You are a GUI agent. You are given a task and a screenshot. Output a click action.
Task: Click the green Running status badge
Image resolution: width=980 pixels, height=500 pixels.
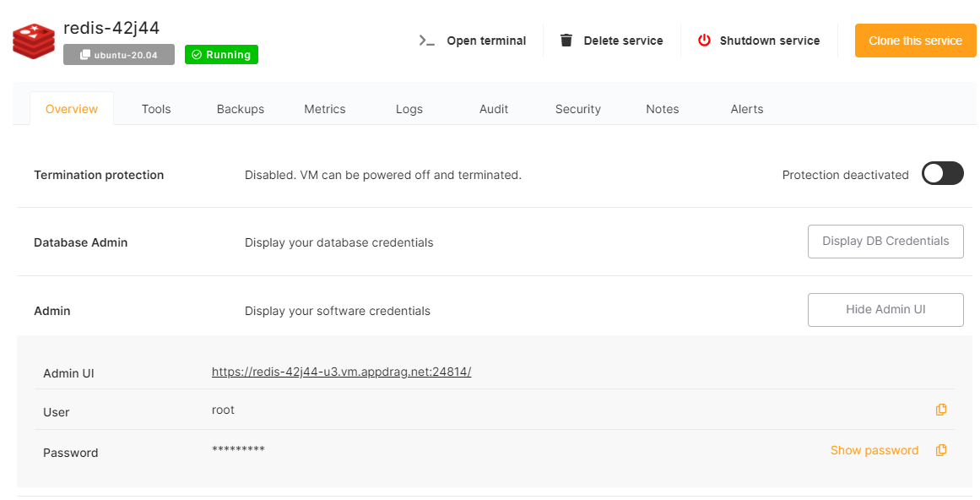click(x=221, y=55)
